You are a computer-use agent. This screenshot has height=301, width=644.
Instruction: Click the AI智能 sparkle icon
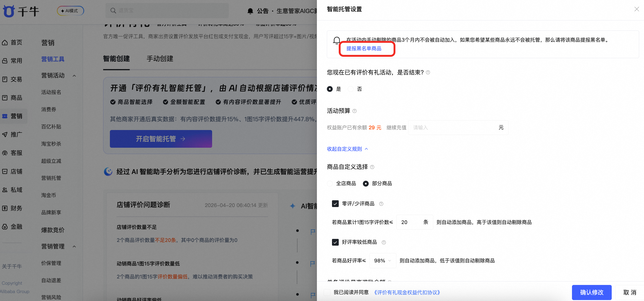pyautogui.click(x=292, y=206)
